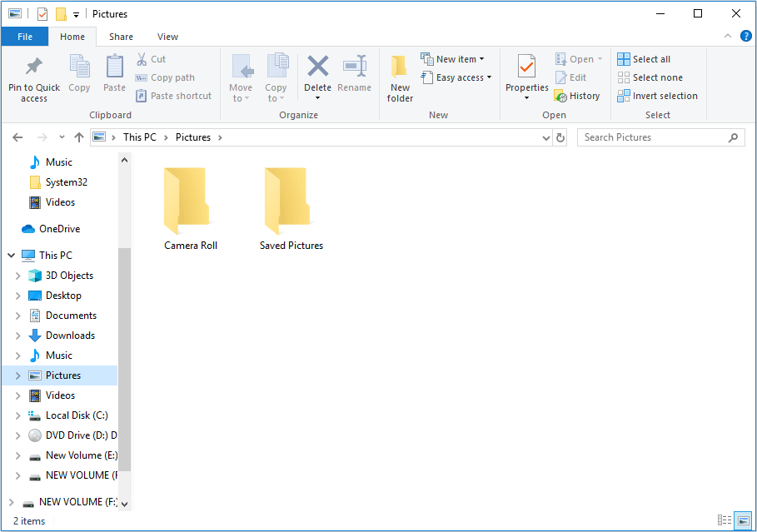Click Invert selection

658,96
